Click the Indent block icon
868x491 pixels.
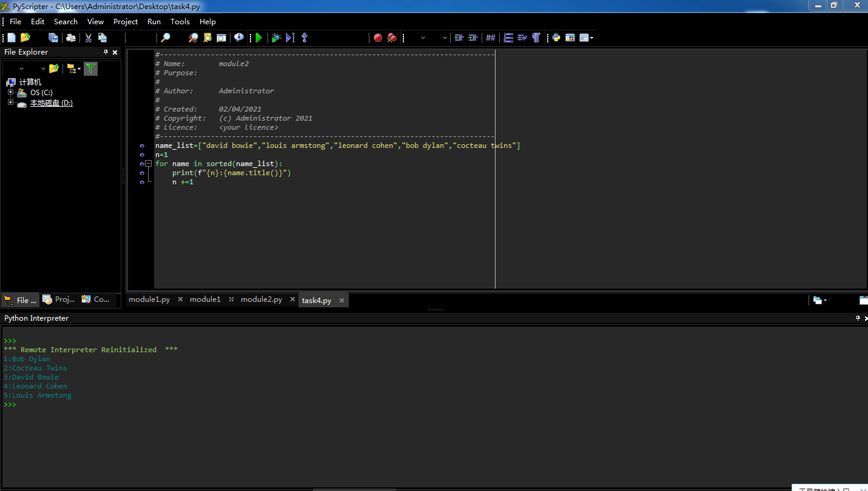pos(473,38)
